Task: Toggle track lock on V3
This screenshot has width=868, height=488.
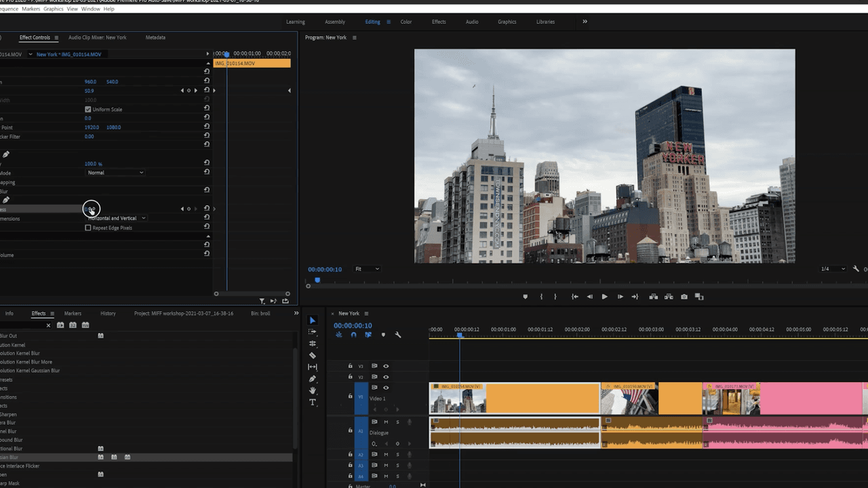Action: tap(351, 366)
